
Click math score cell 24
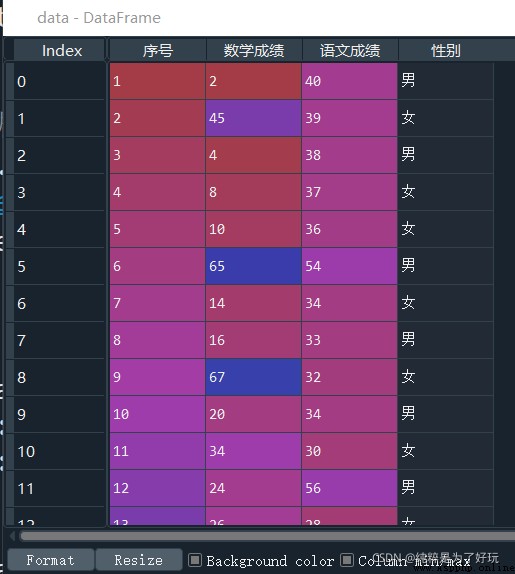click(x=253, y=488)
